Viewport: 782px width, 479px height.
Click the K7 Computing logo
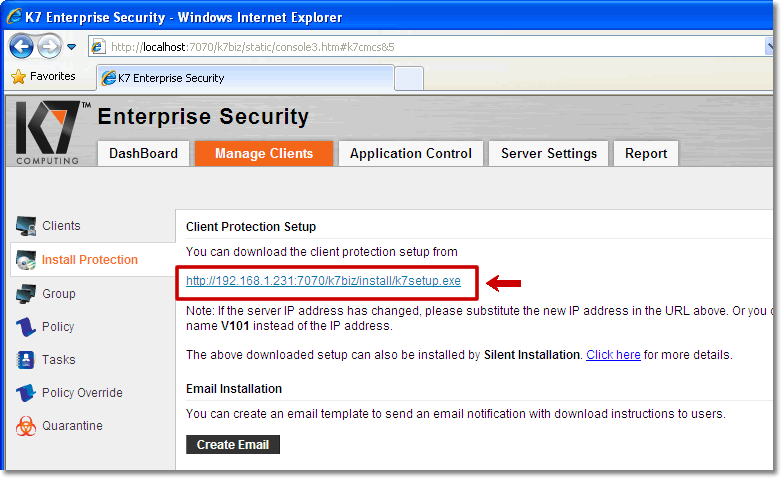point(48,132)
